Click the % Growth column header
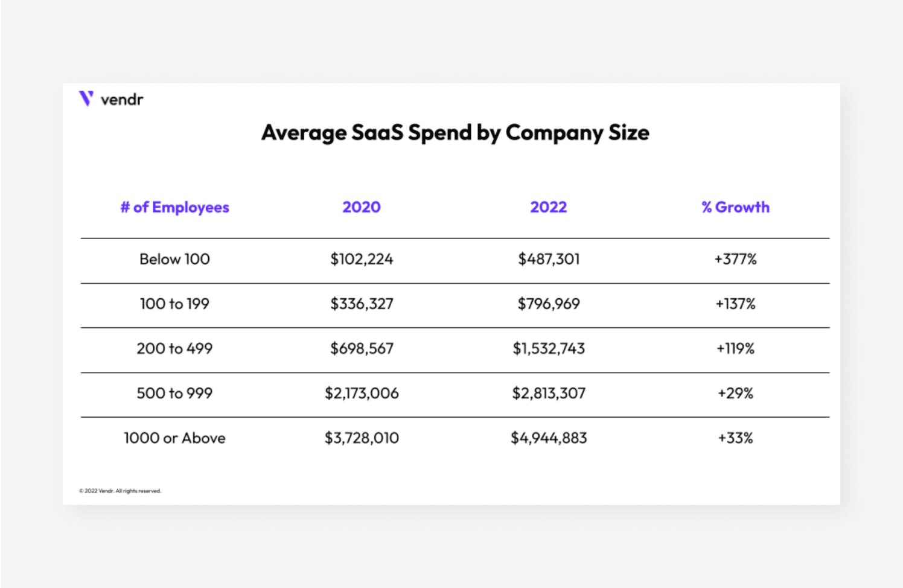 (735, 207)
